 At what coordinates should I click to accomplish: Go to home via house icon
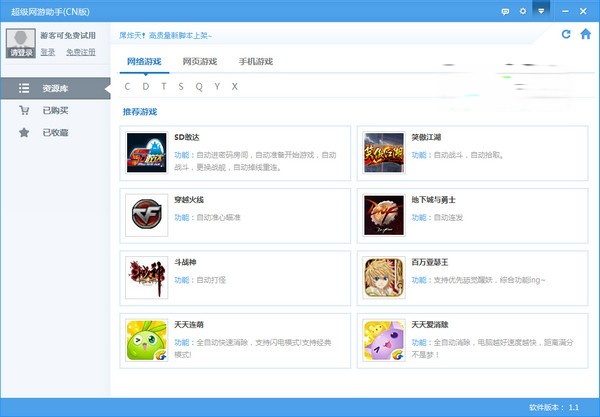pyautogui.click(x=585, y=34)
